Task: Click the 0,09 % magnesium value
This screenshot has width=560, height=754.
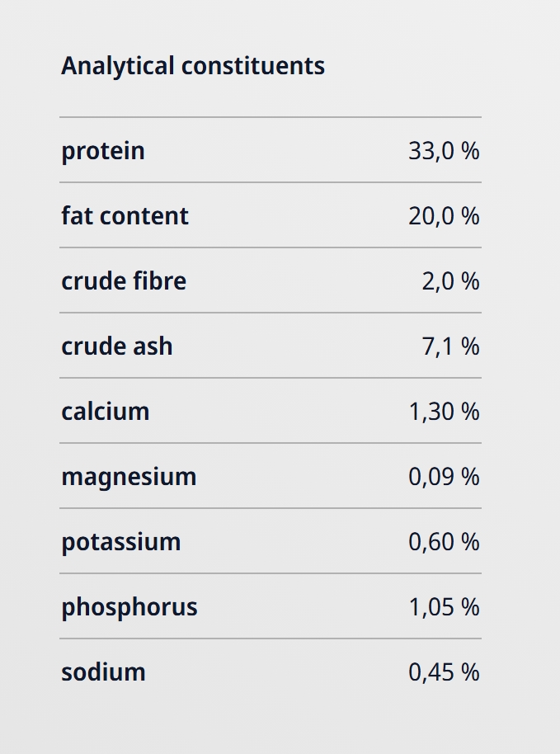Action: 443,477
